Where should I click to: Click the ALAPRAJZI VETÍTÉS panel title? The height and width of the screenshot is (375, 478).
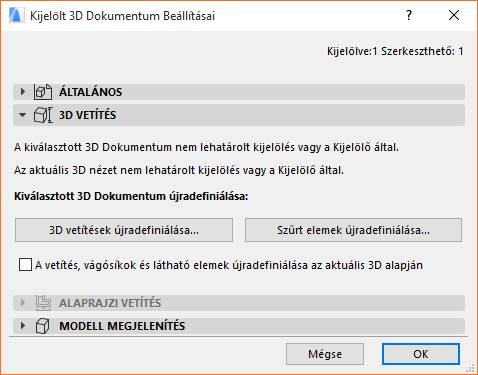110,303
